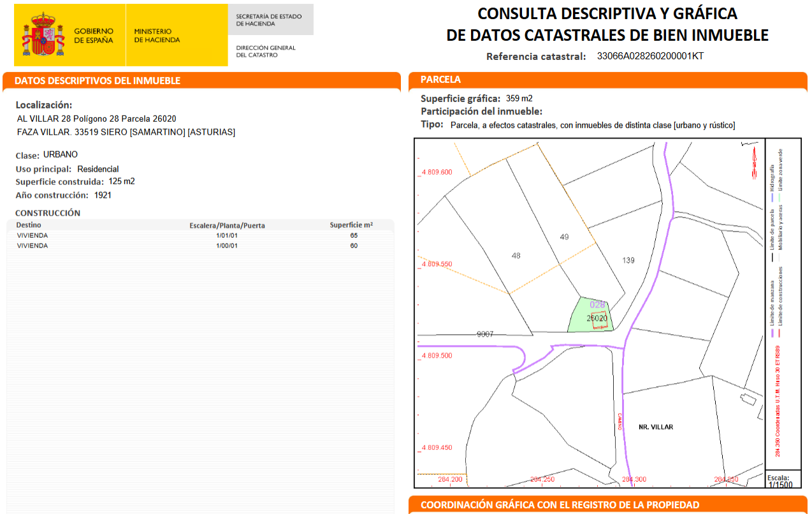Click the Dirección General del Catastro text

(x=266, y=52)
